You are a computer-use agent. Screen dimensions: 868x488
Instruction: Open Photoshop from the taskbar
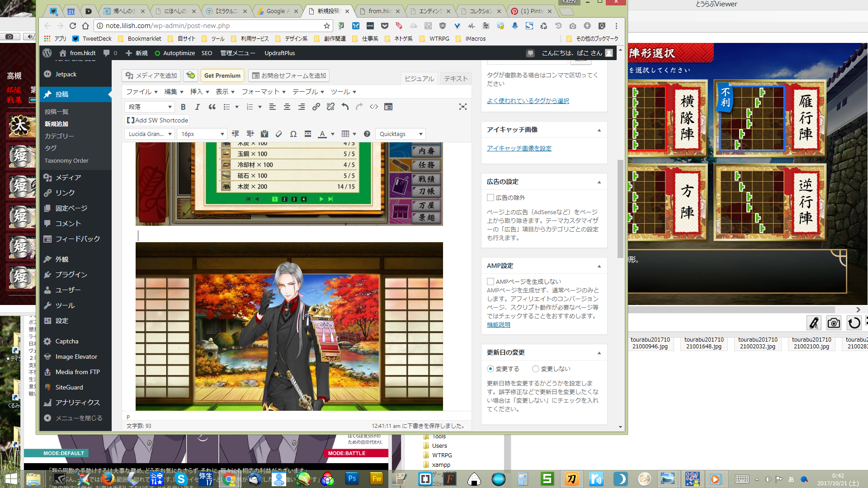(x=352, y=479)
